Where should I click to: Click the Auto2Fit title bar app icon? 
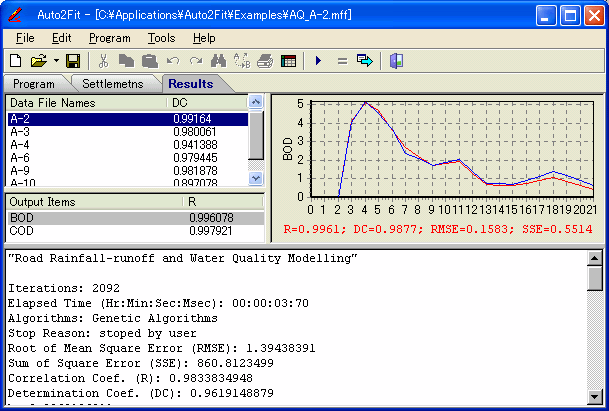click(16, 15)
